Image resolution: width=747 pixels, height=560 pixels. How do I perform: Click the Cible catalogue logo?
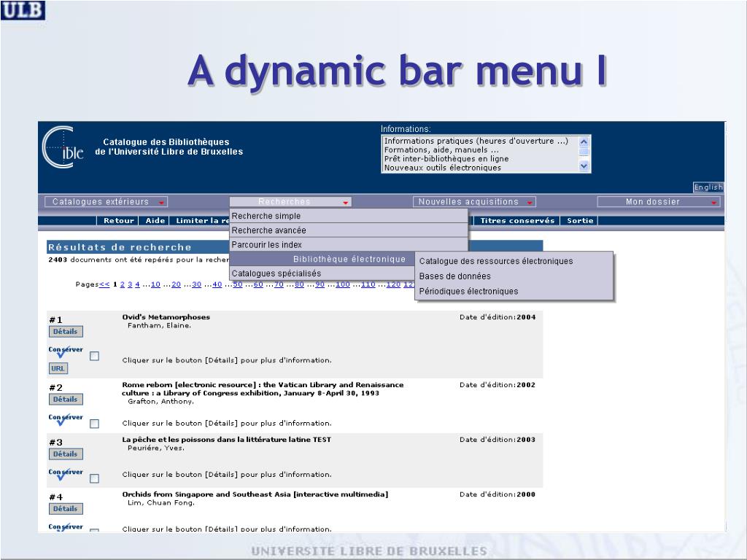click(x=63, y=147)
